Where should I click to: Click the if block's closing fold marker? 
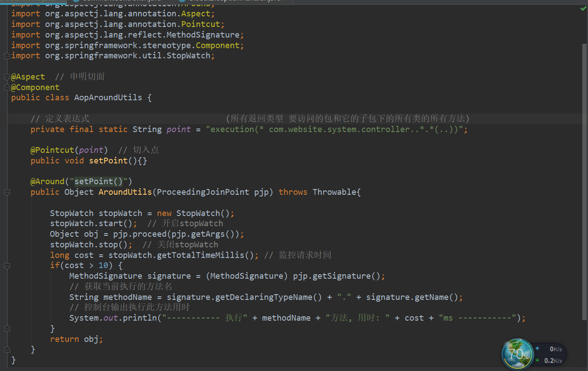click(7, 329)
